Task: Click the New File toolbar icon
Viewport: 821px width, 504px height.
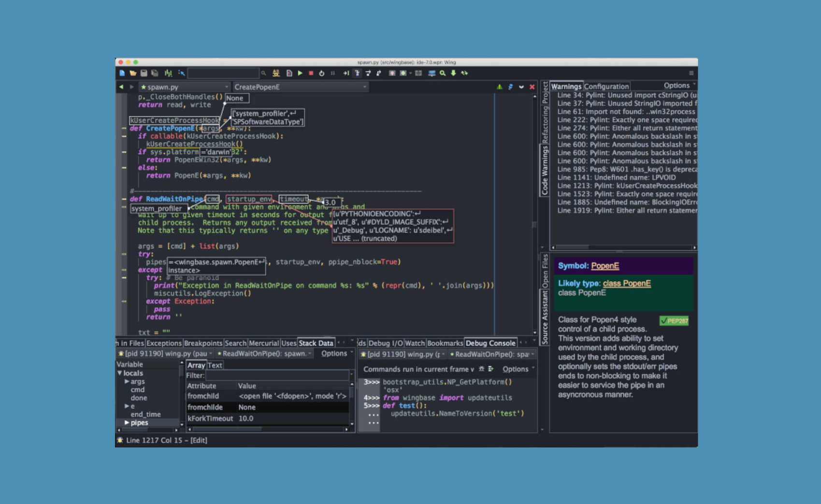Action: [122, 73]
